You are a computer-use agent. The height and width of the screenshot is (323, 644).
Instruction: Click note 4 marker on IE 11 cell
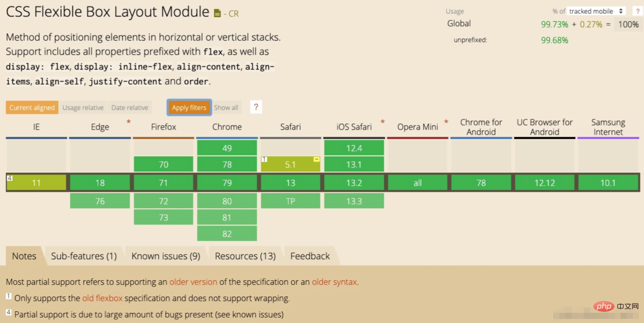point(10,178)
